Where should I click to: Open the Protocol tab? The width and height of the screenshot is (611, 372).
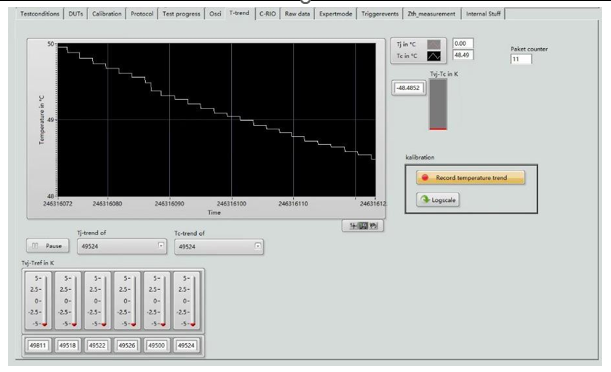click(x=142, y=14)
